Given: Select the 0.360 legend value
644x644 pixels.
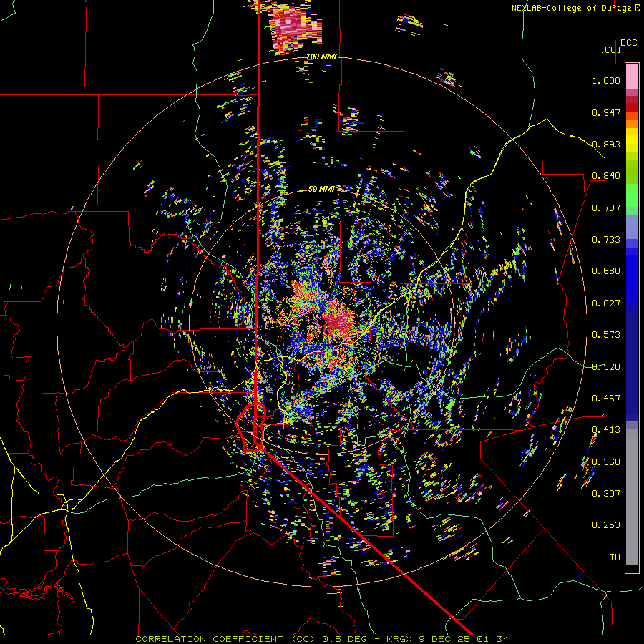Looking at the screenshot, I should 606,462.
